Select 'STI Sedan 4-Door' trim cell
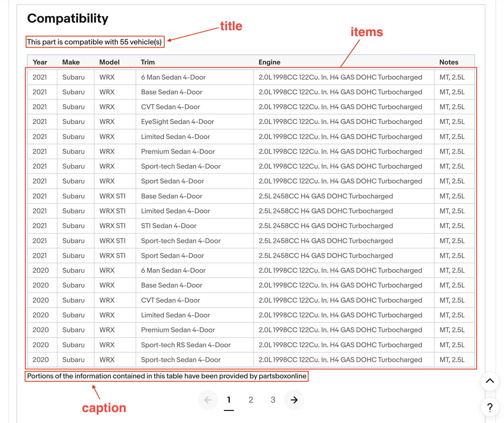The height and width of the screenshot is (423, 504). (195, 226)
